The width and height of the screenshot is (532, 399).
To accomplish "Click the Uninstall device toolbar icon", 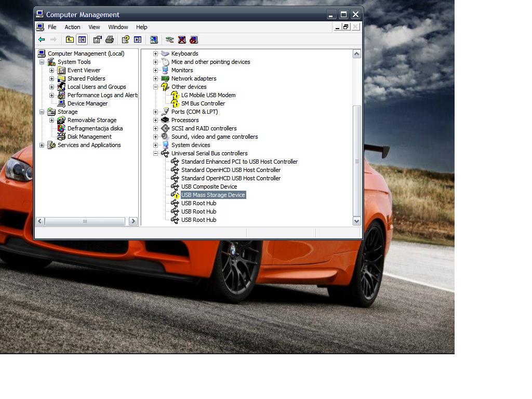I will [182, 39].
